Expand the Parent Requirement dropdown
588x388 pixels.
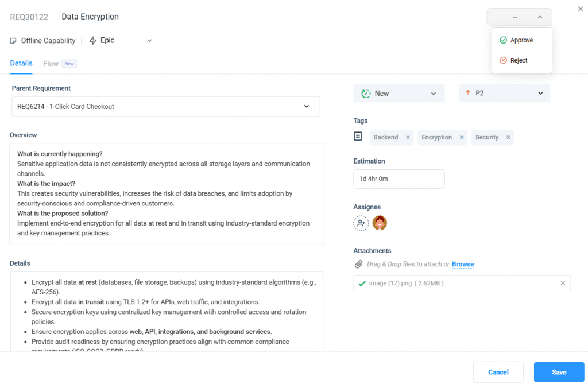pyautogui.click(x=306, y=106)
